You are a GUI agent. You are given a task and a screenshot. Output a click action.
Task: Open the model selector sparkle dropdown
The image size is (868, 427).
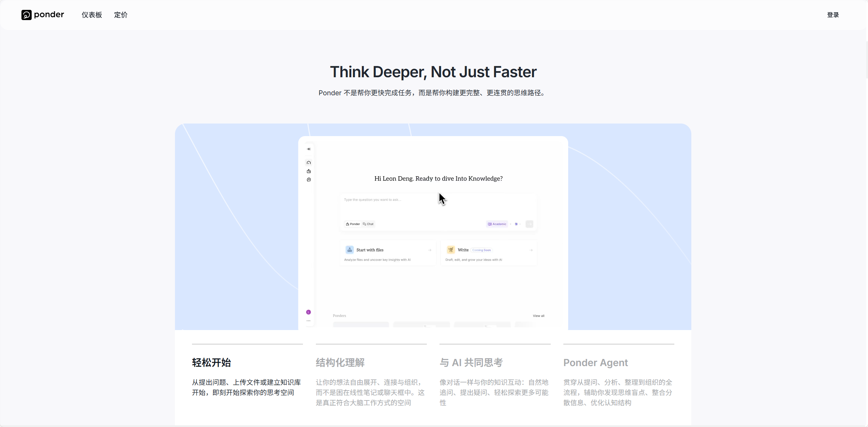(517, 224)
